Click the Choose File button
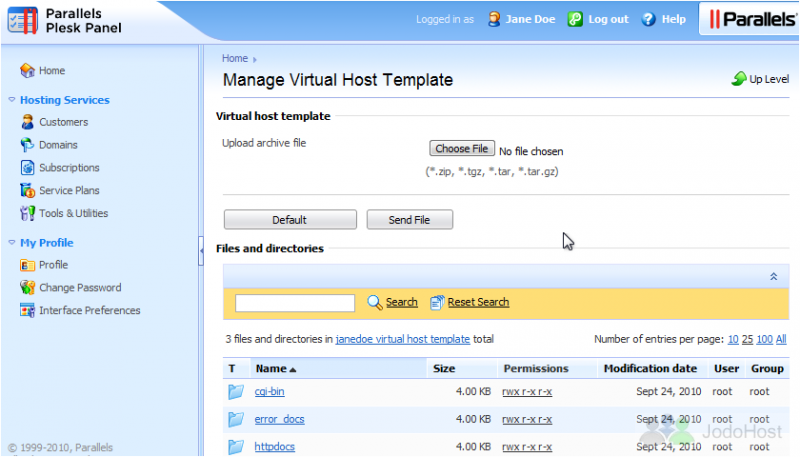This screenshot has height=457, width=800. tap(462, 148)
